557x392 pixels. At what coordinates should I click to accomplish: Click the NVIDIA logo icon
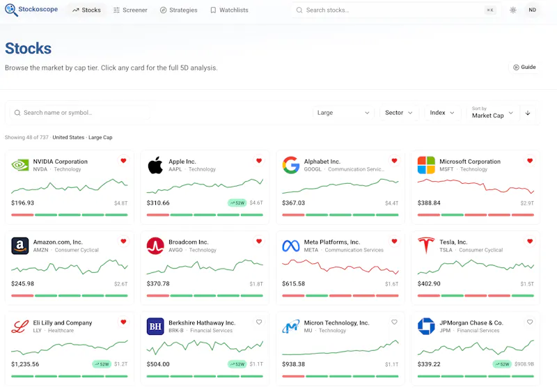click(x=20, y=165)
